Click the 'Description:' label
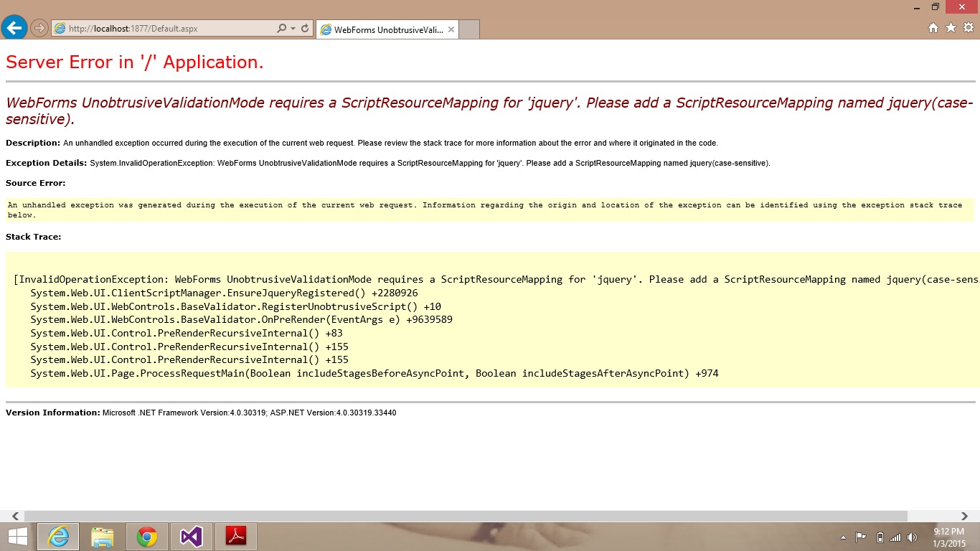Image resolution: width=980 pixels, height=551 pixels. [x=33, y=143]
